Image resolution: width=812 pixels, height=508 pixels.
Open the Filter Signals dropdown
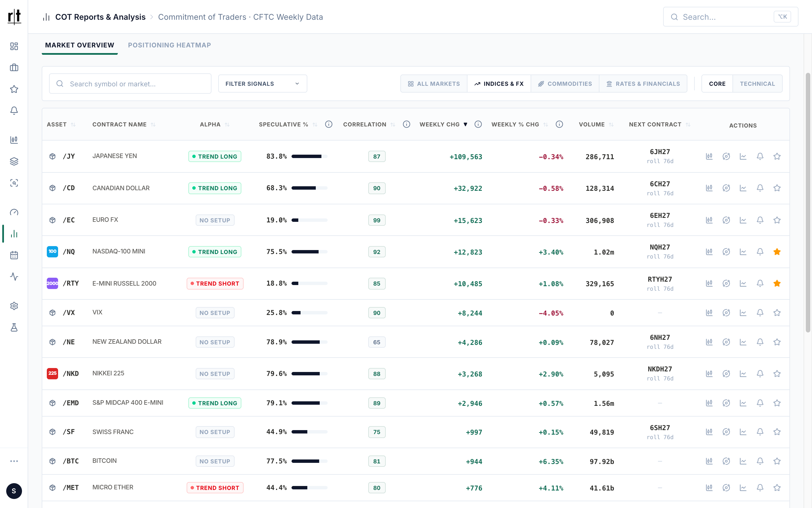[x=262, y=84]
